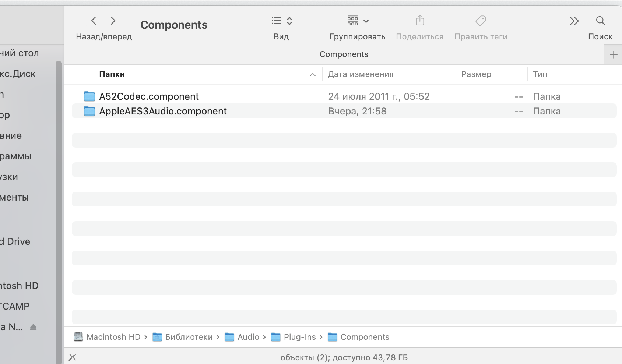The height and width of the screenshot is (364, 622).
Task: Sort by the Размер column header
Action: (x=476, y=74)
